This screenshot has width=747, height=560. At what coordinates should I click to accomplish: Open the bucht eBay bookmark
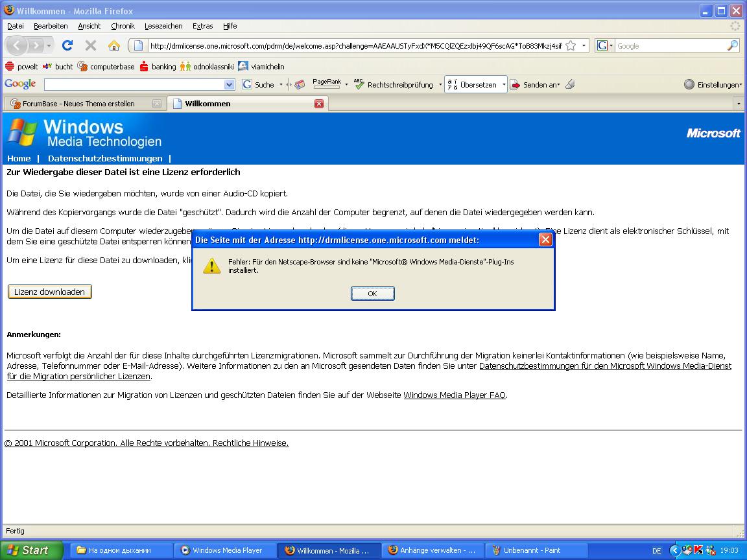[58, 67]
